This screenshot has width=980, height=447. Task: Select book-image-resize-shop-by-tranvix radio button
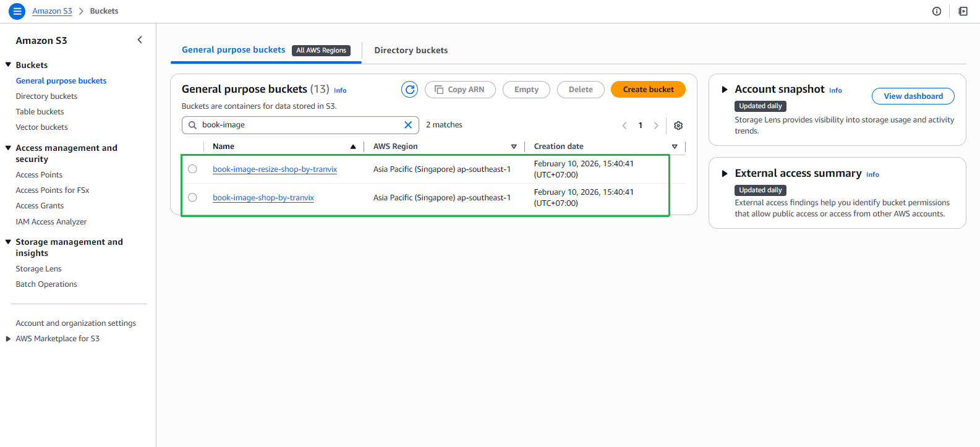[192, 169]
